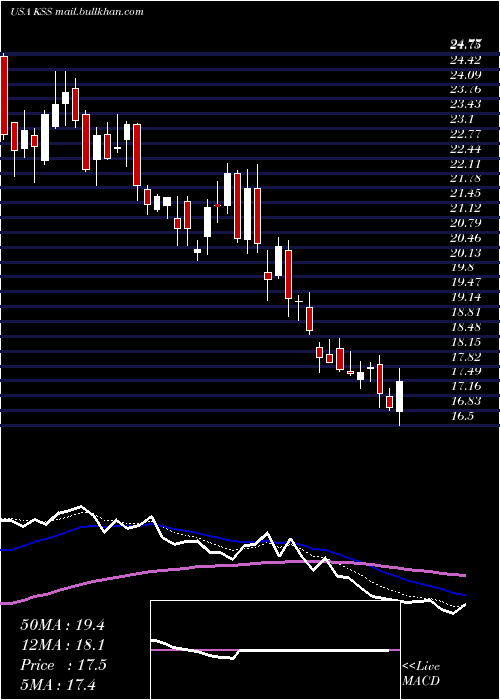This screenshot has width=500, height=700.
Task: Click the last white candlestick on the chart
Action: coord(400,396)
